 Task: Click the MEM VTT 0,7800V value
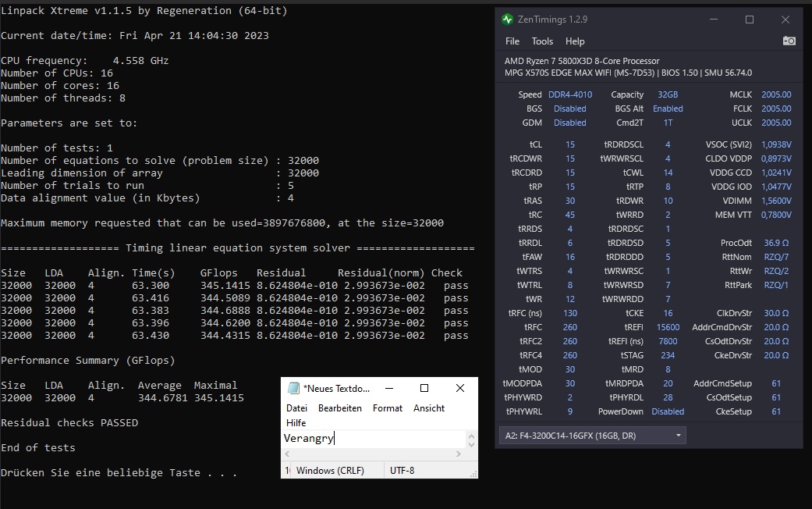776,215
